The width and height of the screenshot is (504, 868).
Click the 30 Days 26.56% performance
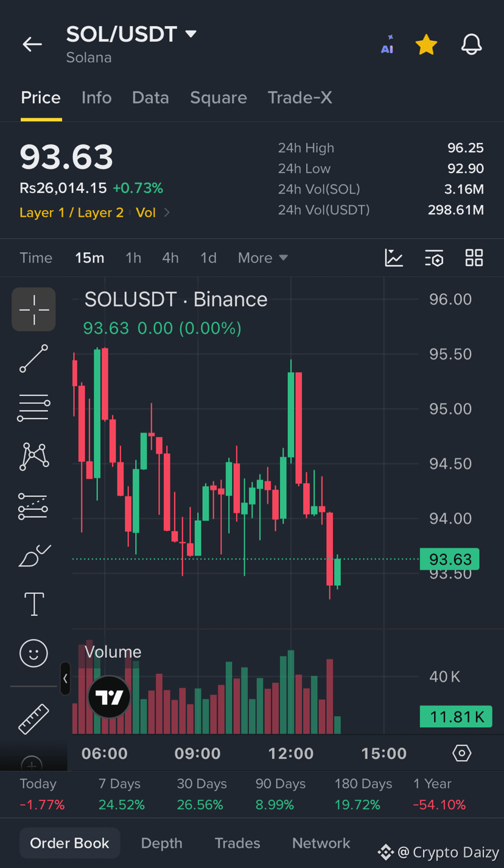(x=201, y=794)
